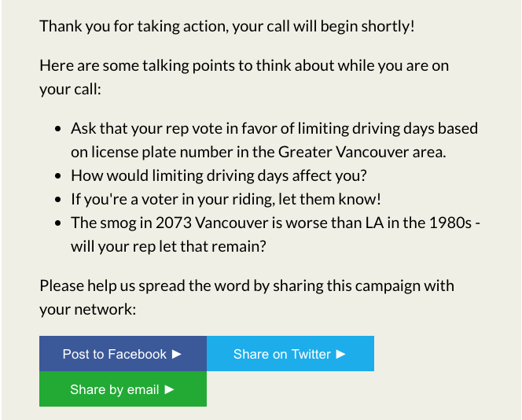Click the Share on Twitter button
This screenshot has width=522, height=420.
pyautogui.click(x=290, y=353)
